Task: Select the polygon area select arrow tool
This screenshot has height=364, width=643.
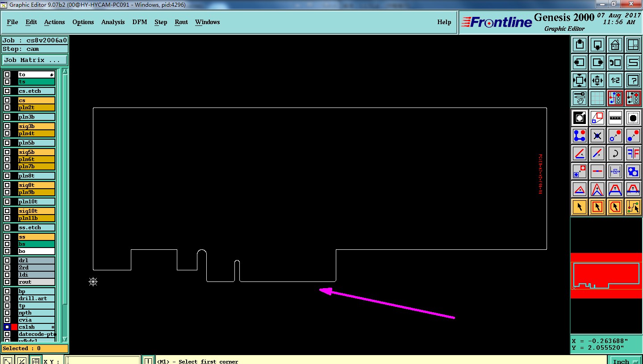Action: tap(615, 207)
